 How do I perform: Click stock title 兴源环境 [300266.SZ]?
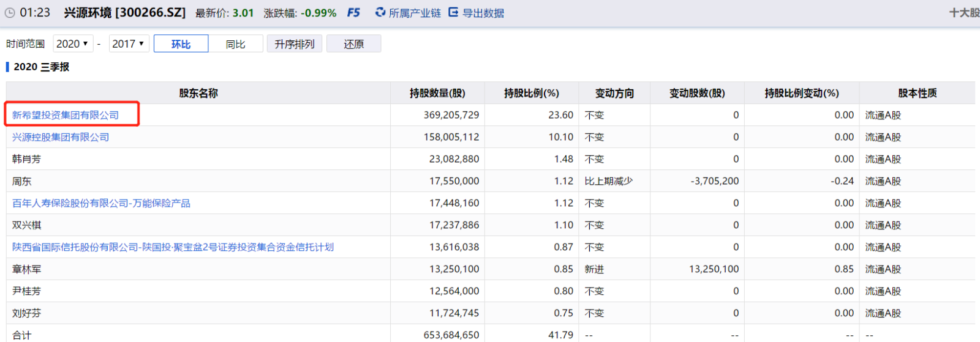124,12
